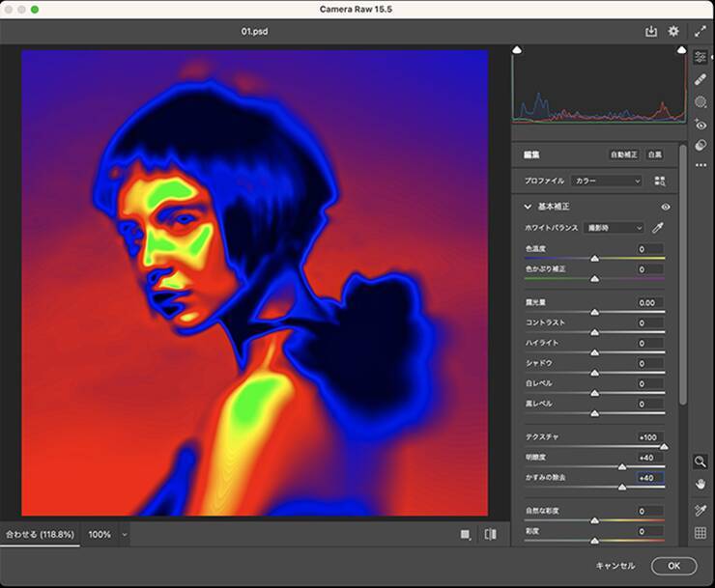Pick the white balance eyedropper
This screenshot has height=588, width=715.
(659, 228)
